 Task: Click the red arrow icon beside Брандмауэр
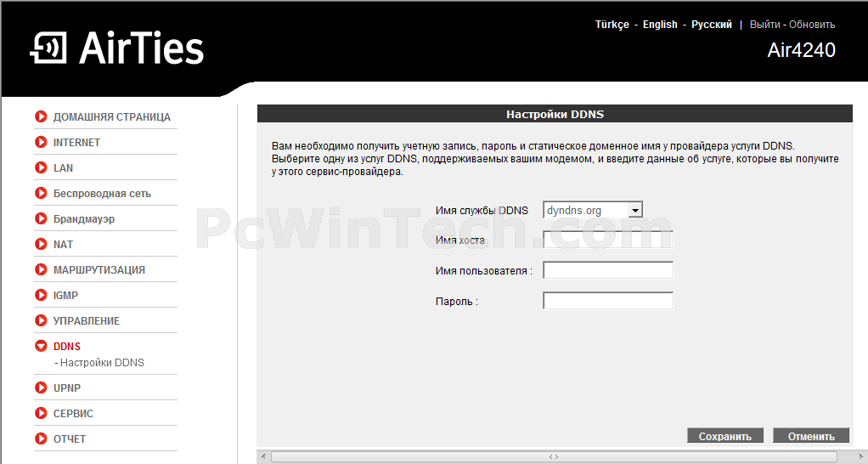click(41, 218)
